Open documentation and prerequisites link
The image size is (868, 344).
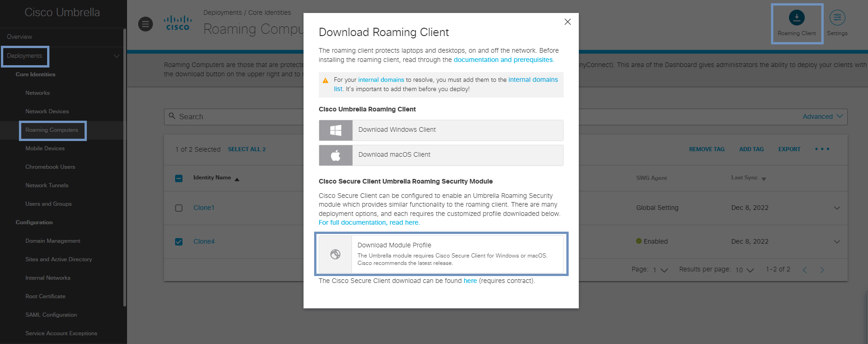pos(503,60)
